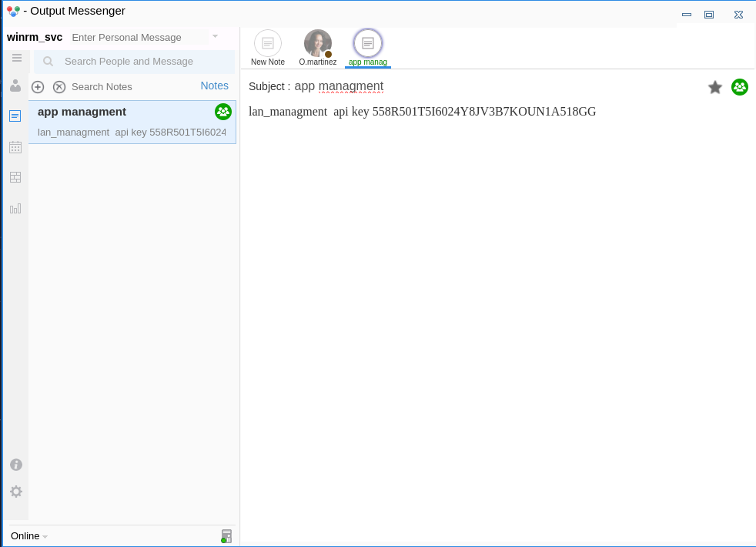Maximize the Output Messenger window
Screen dimensions: 756x547
coord(709,15)
